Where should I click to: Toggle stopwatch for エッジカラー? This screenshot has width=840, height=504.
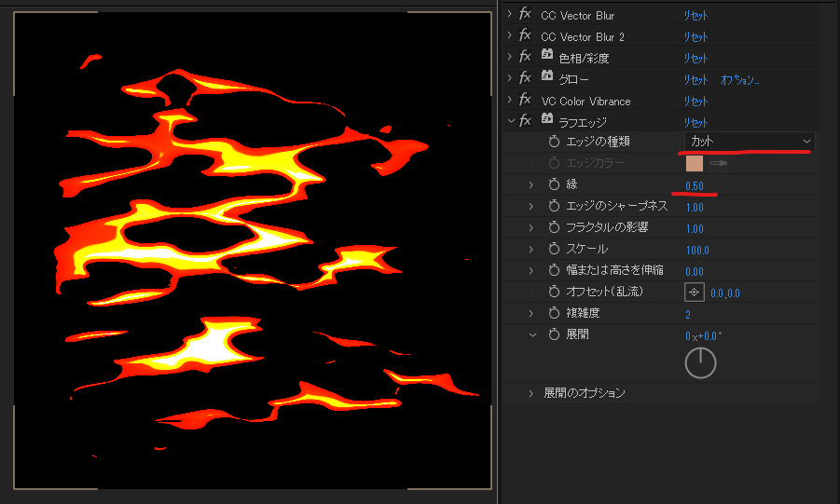[554, 163]
